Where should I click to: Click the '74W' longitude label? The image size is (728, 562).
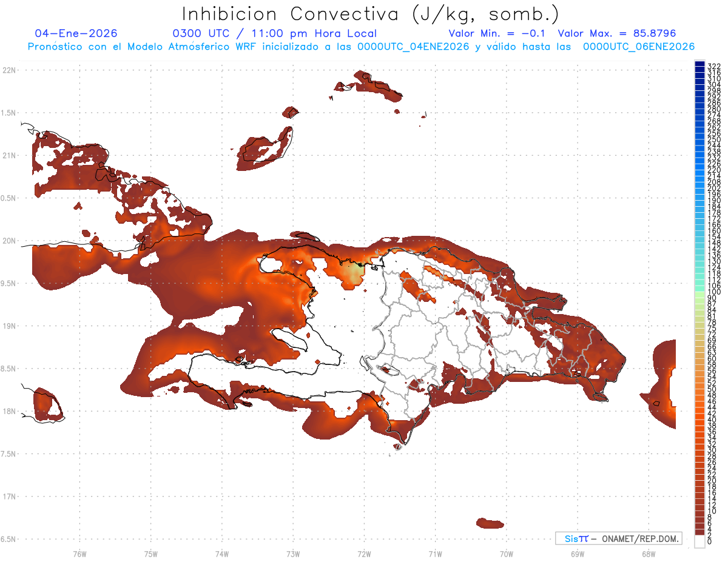pyautogui.click(x=221, y=554)
